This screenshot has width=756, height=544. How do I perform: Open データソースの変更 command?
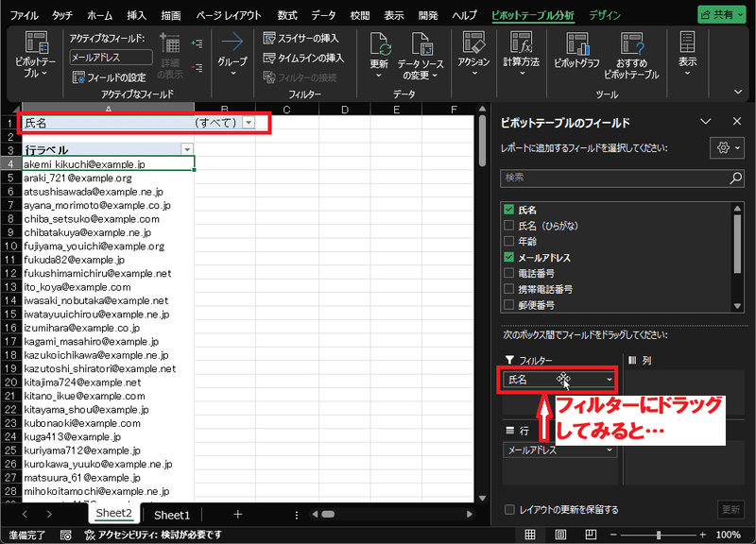[x=421, y=55]
